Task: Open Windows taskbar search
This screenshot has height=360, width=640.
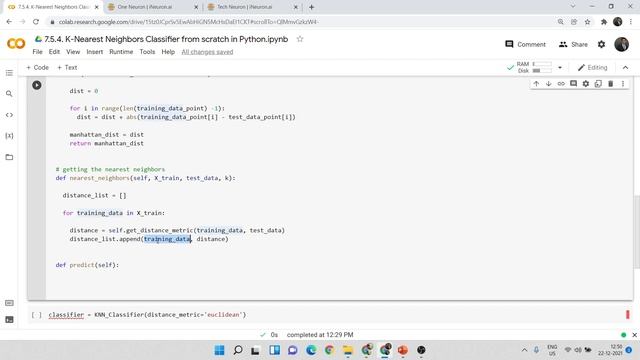Action: coord(238,350)
